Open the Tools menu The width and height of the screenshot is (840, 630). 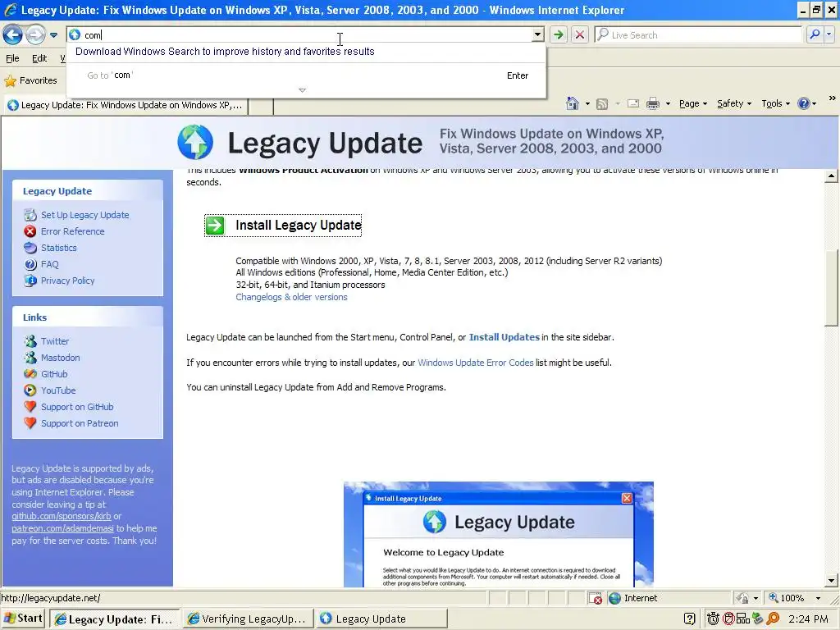point(775,104)
